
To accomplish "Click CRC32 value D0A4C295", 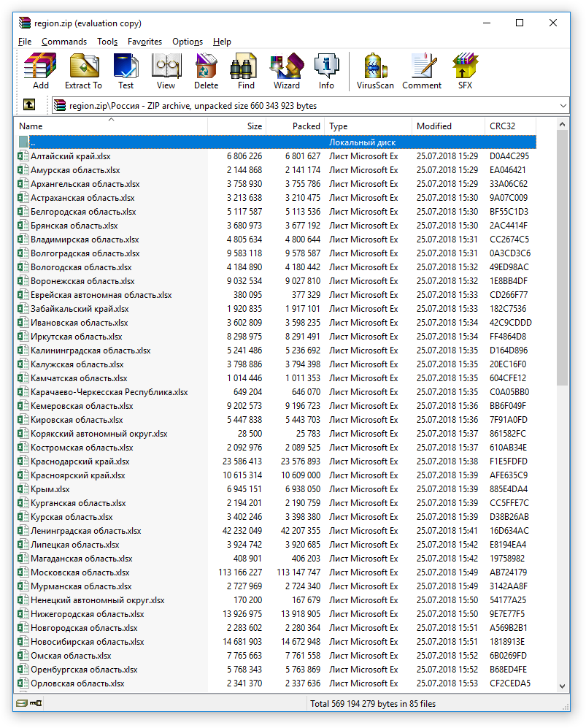I will [x=509, y=156].
